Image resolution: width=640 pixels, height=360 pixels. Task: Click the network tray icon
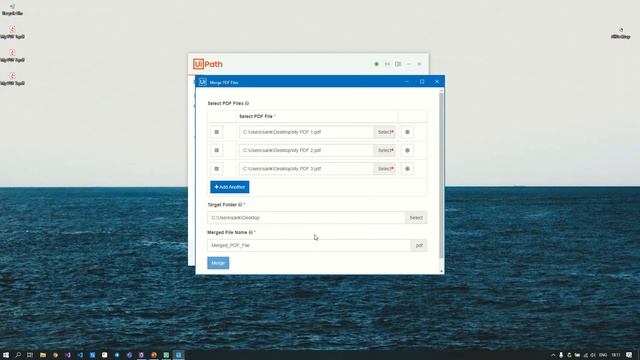586,355
